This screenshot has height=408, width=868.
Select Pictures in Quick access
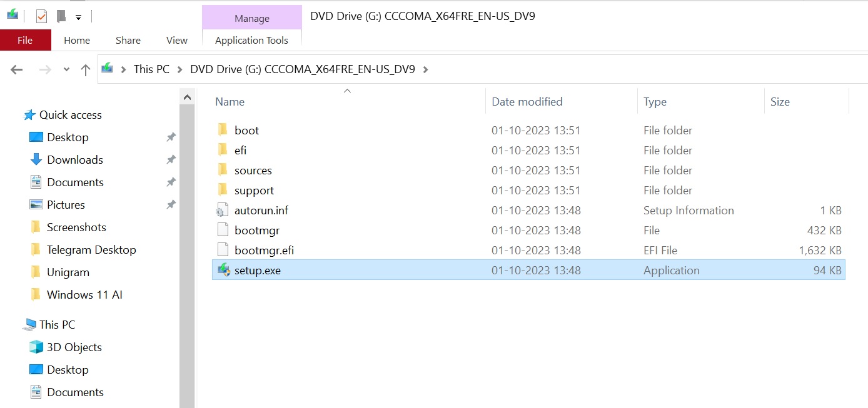pyautogui.click(x=66, y=204)
